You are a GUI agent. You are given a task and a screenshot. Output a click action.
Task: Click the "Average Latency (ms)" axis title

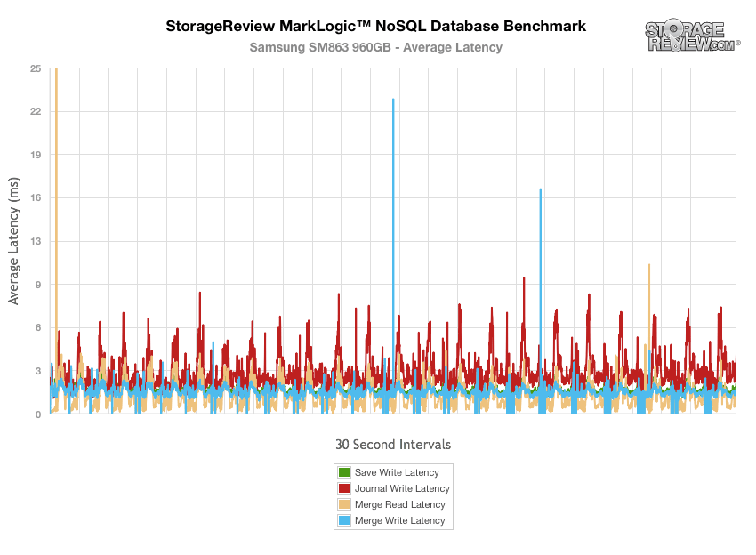pos(13,241)
